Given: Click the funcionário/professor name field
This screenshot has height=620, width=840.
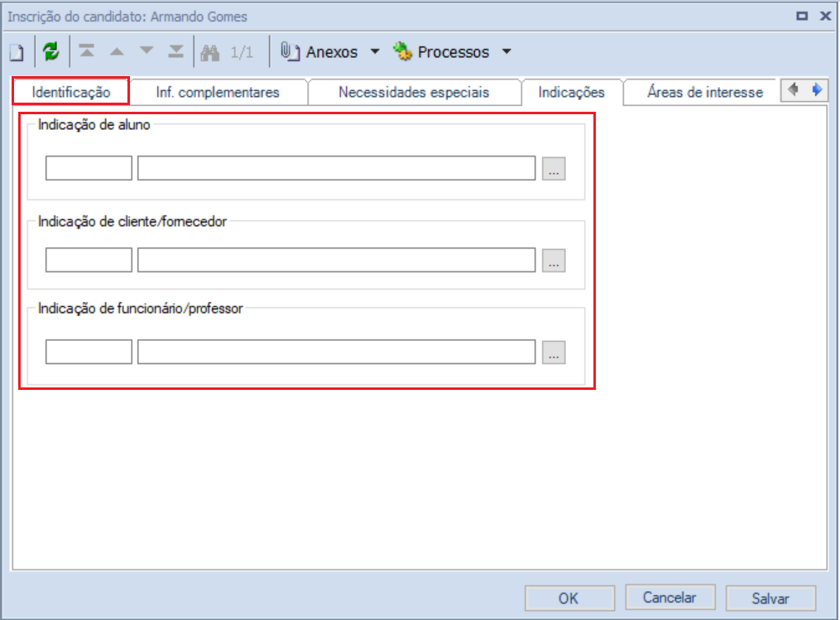Looking at the screenshot, I should click(x=337, y=352).
